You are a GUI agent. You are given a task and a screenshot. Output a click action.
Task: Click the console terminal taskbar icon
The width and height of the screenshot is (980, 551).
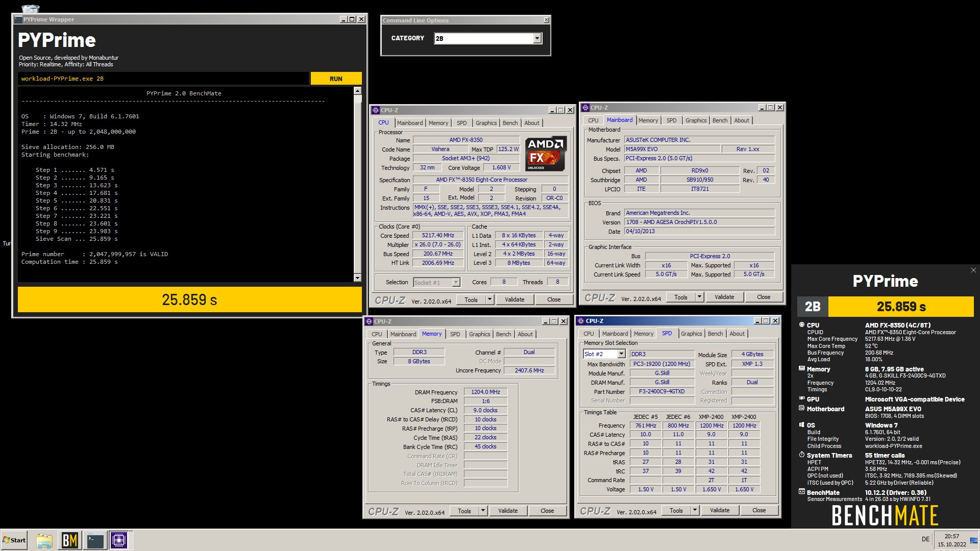pos(95,540)
